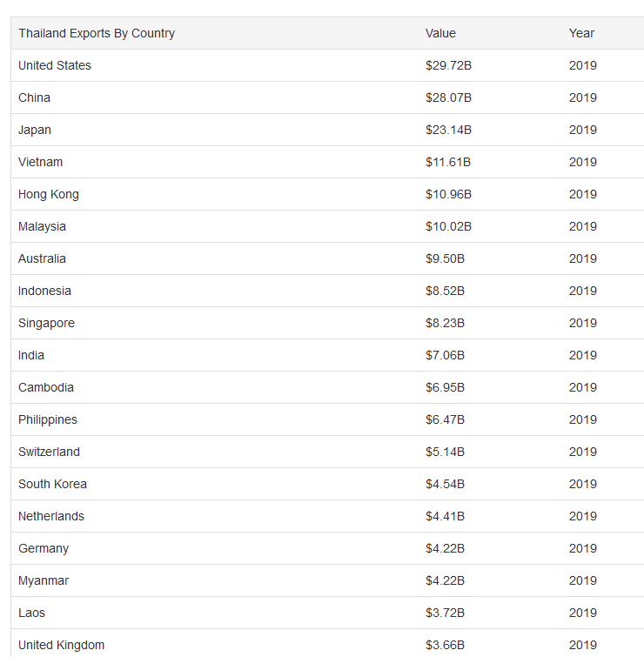The width and height of the screenshot is (644, 657).
Task: Open the China exports entry
Action: (x=34, y=97)
